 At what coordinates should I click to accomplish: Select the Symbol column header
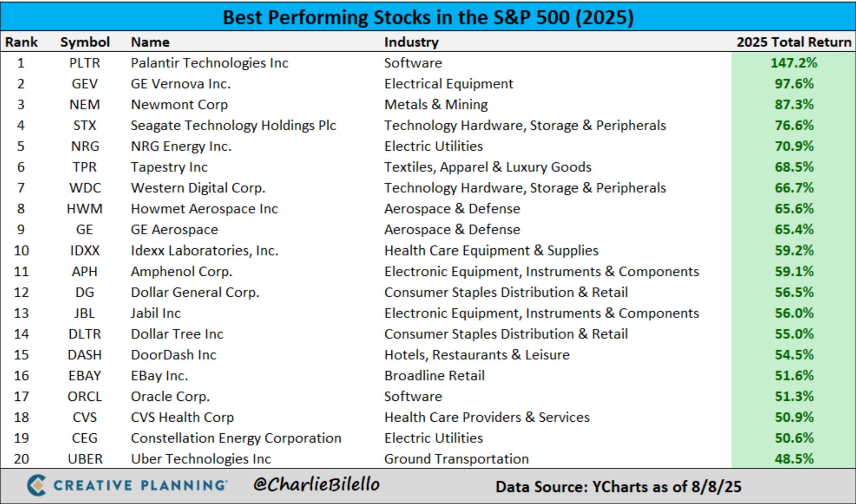point(85,42)
